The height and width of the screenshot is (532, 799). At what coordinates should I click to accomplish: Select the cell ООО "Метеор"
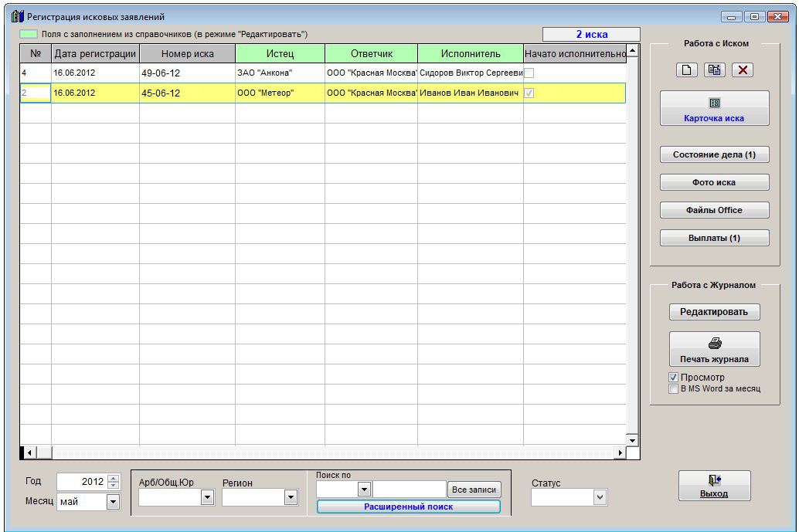[280, 93]
